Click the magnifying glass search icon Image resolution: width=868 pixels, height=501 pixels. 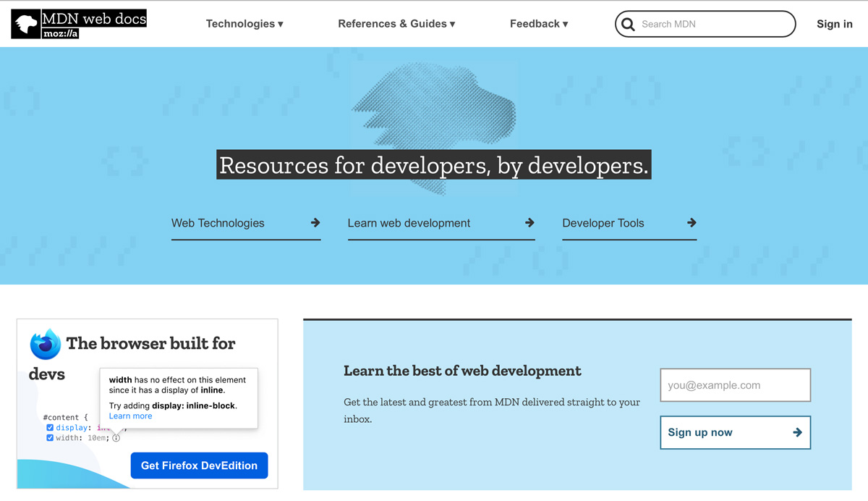(628, 24)
